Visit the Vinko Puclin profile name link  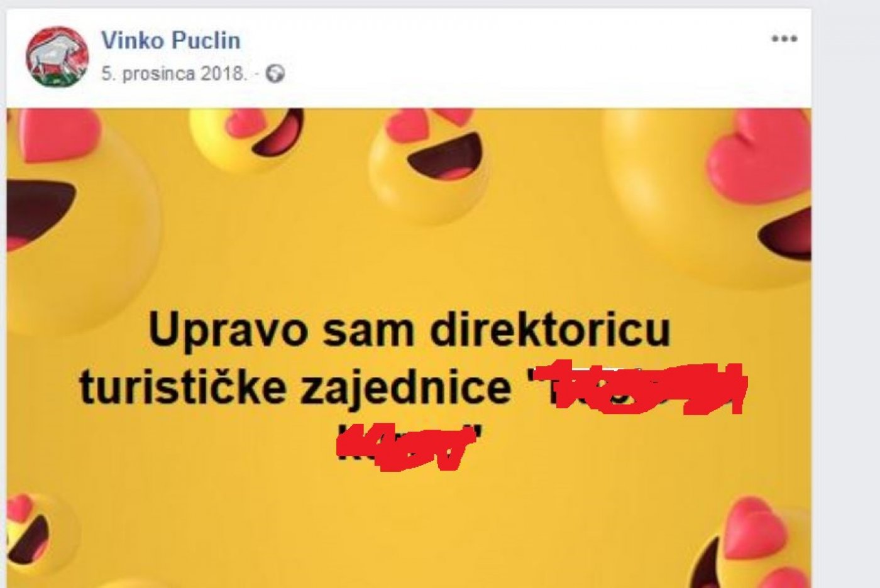click(171, 40)
